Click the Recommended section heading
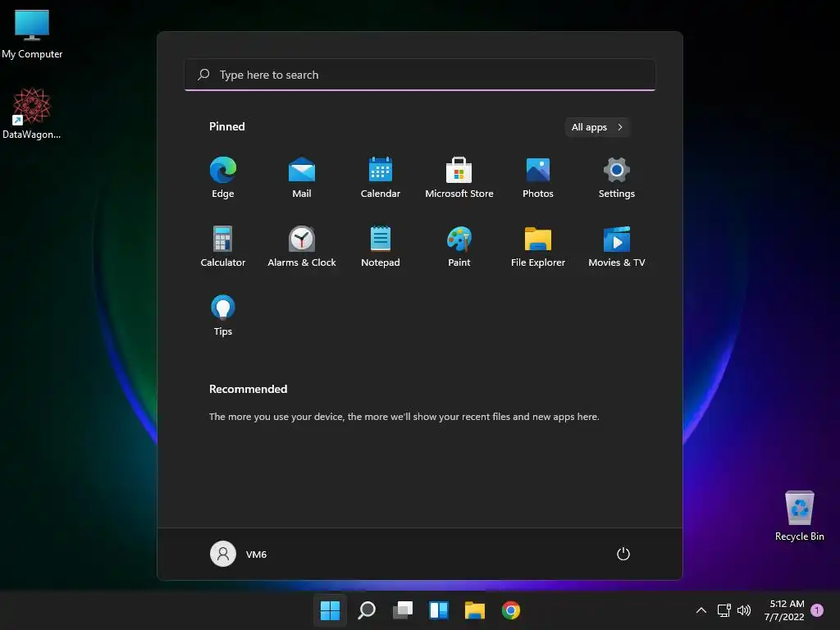Screen dimensions: 840x630 (248, 389)
